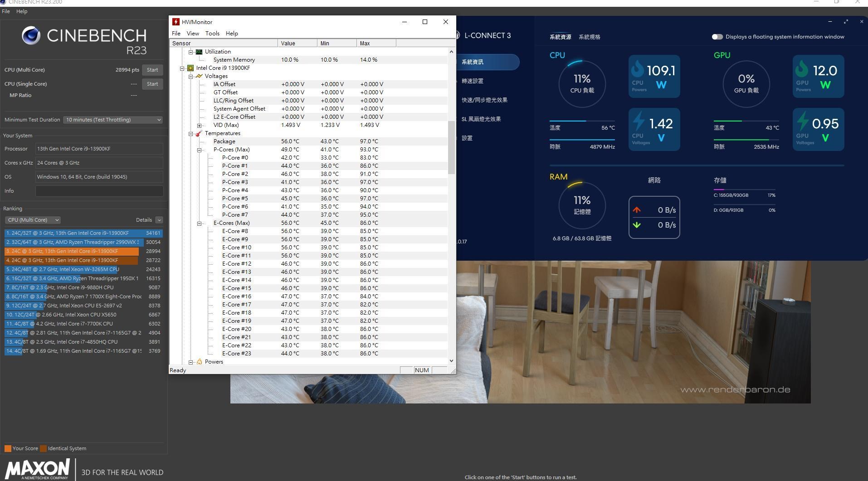Click the Info input field in Cinebench
This screenshot has width=868, height=481.
(x=99, y=191)
